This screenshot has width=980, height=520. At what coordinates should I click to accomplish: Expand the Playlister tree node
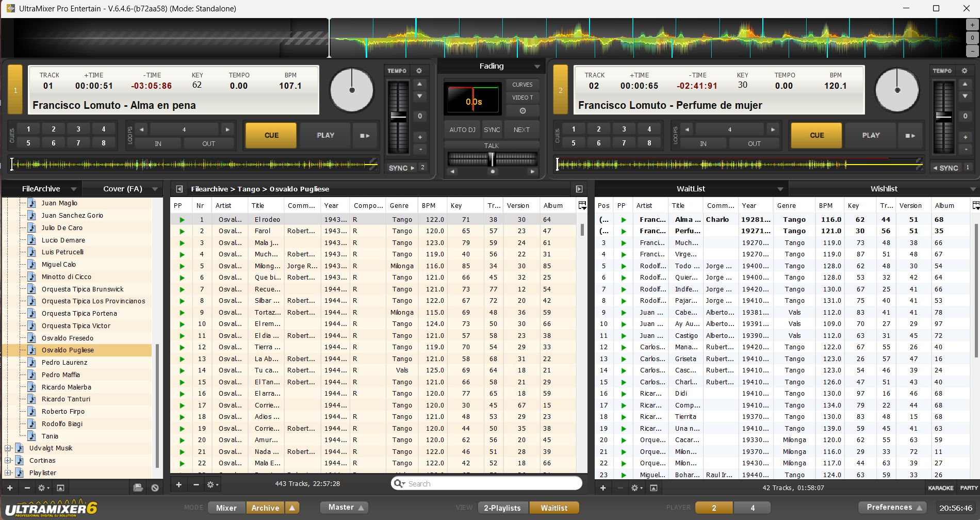click(x=8, y=473)
